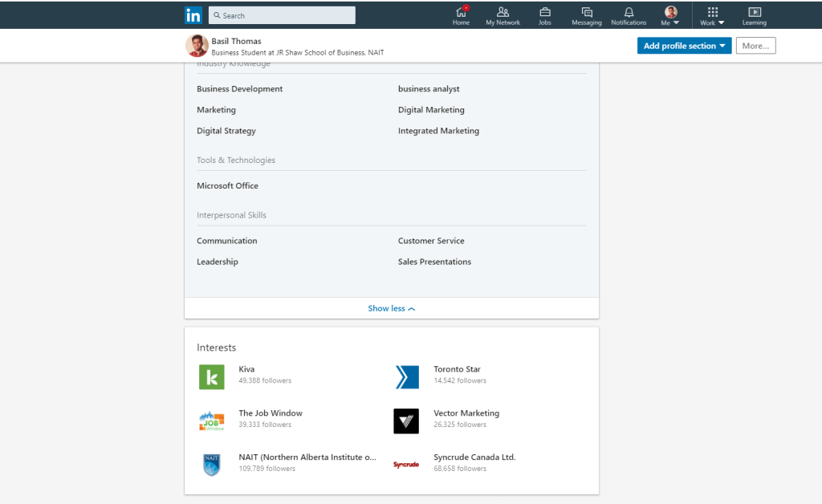Check the Notifications bell icon
The height and width of the screenshot is (504, 822).
(x=629, y=12)
